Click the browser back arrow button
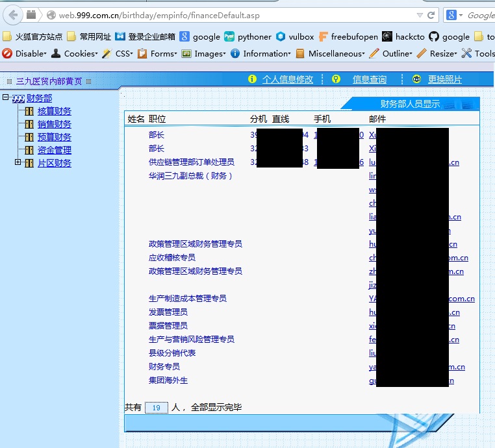Image resolution: width=495 pixels, height=448 pixels. point(13,15)
